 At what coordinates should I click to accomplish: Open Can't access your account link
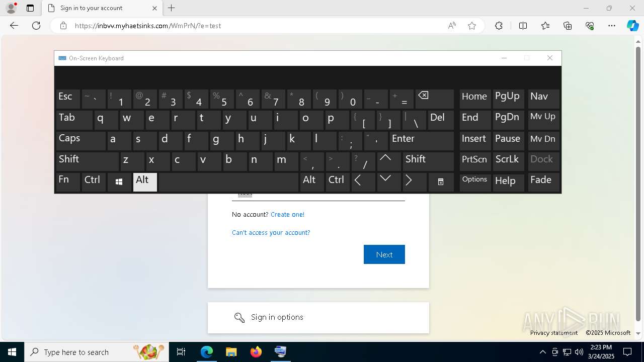click(x=271, y=232)
